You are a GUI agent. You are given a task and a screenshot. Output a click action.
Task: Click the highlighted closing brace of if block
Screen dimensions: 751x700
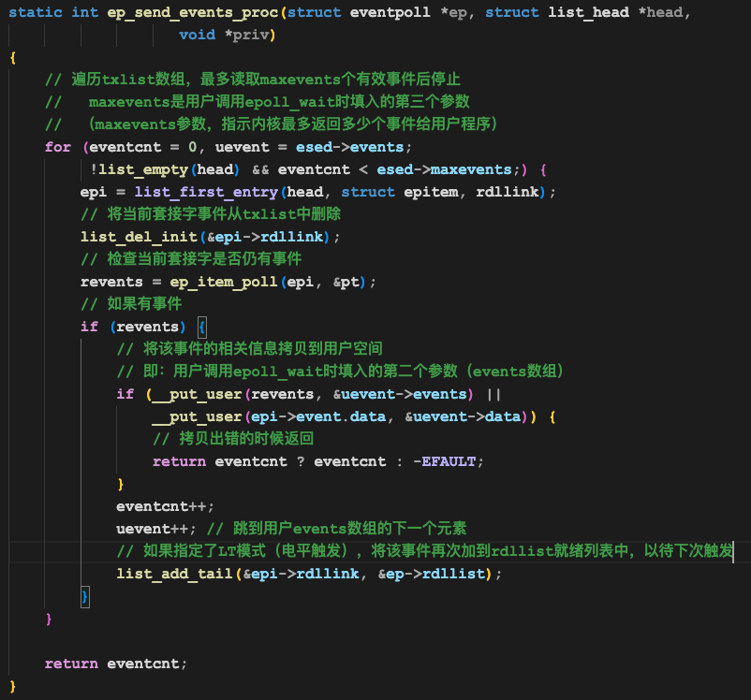coord(84,596)
